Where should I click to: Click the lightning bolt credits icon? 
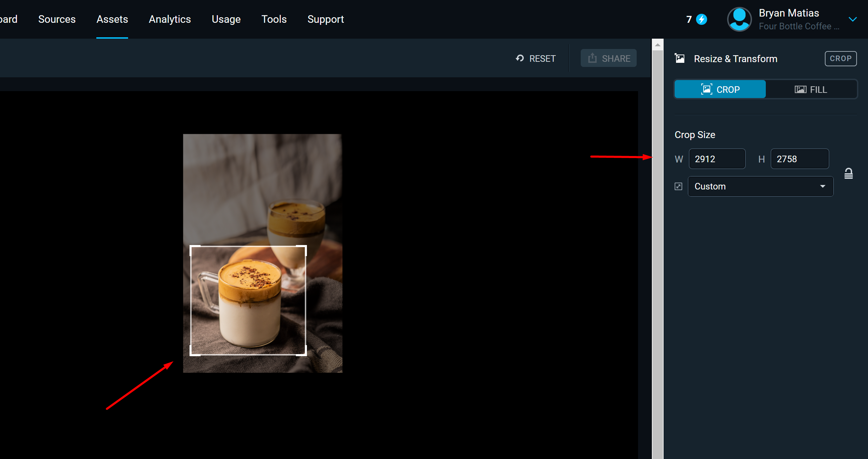[702, 19]
